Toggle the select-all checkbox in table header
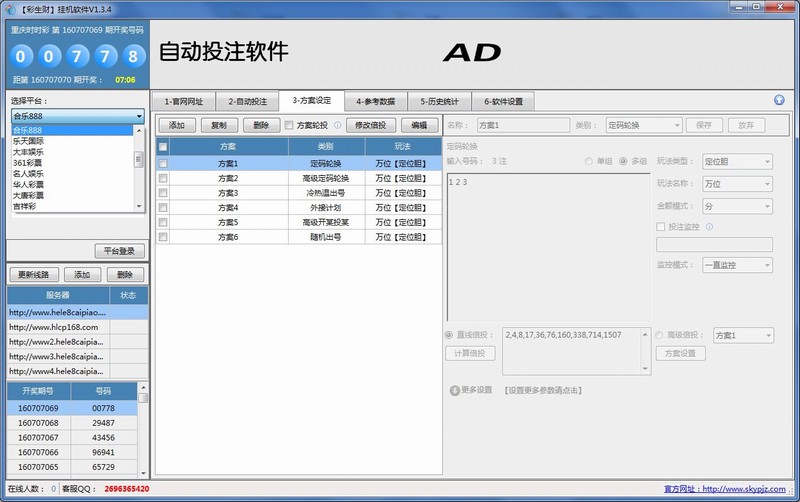The width and height of the screenshot is (800, 502). click(x=163, y=147)
